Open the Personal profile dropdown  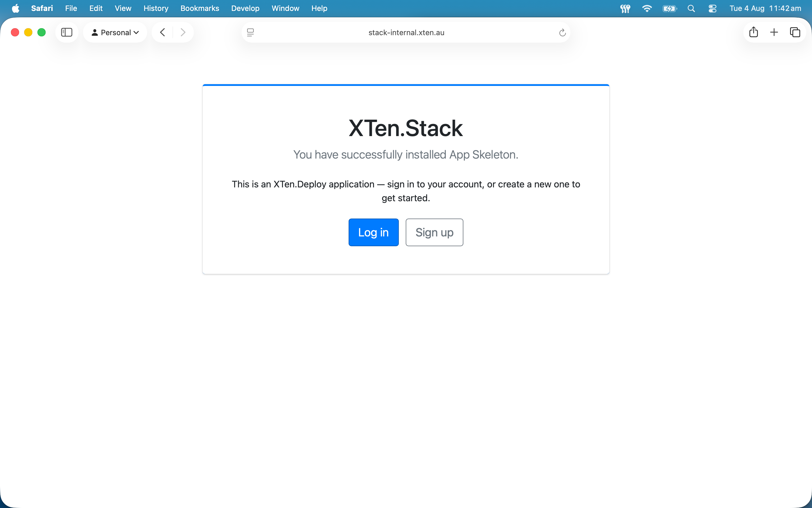[115, 32]
